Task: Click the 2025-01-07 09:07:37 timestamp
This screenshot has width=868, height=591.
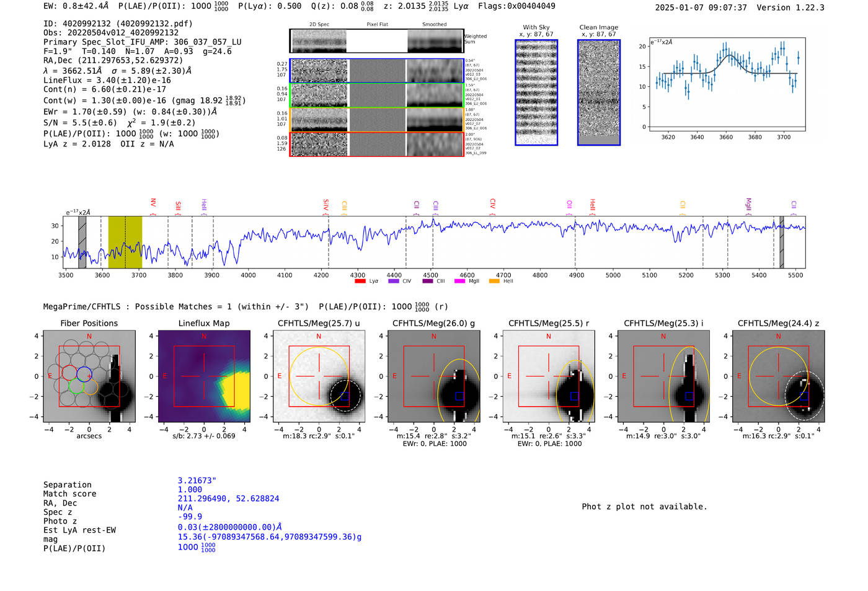Action: tap(701, 7)
